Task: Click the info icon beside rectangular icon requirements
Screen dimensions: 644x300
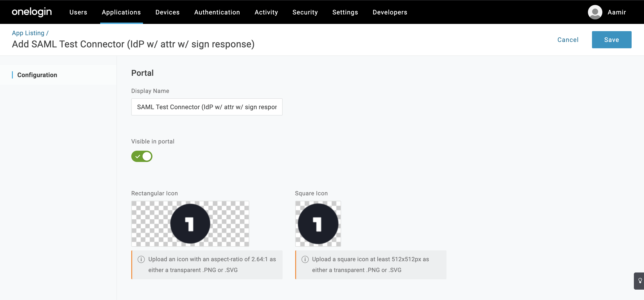Action: tap(141, 259)
